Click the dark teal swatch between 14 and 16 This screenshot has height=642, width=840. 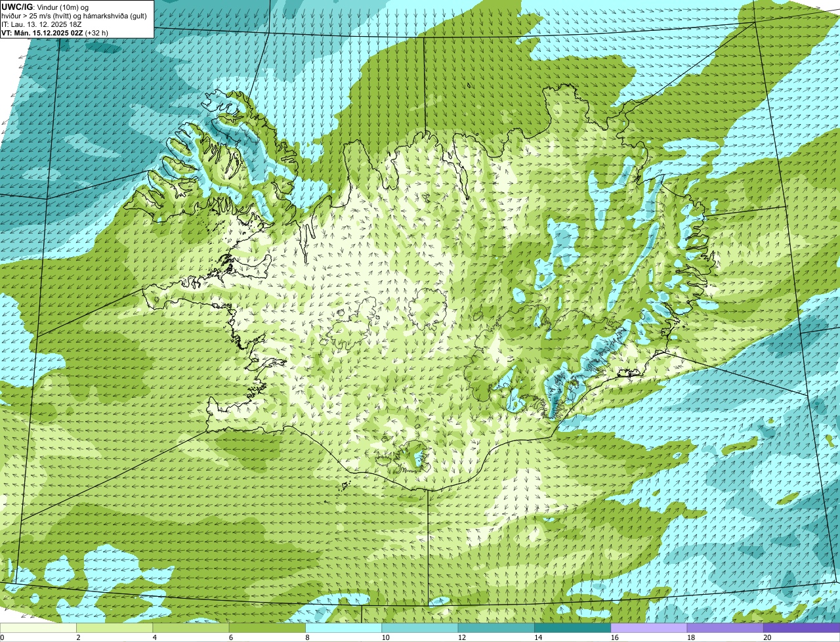point(572,628)
